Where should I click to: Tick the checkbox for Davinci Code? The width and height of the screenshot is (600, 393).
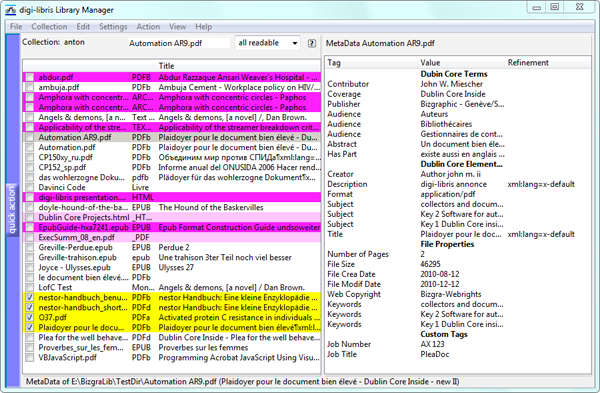30,188
